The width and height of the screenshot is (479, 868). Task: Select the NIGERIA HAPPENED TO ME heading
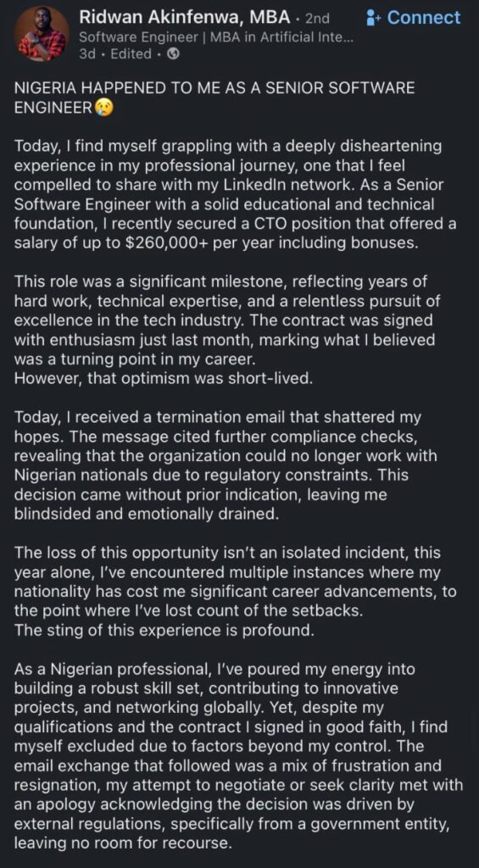coord(214,97)
